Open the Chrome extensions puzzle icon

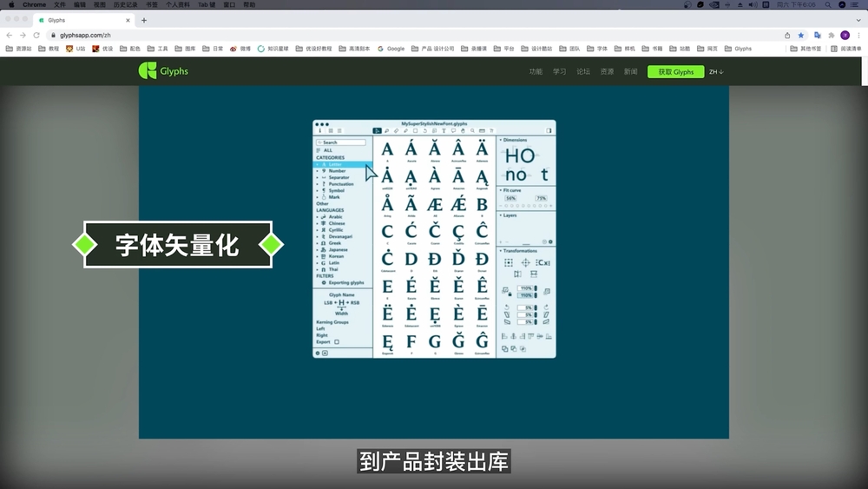(x=832, y=35)
